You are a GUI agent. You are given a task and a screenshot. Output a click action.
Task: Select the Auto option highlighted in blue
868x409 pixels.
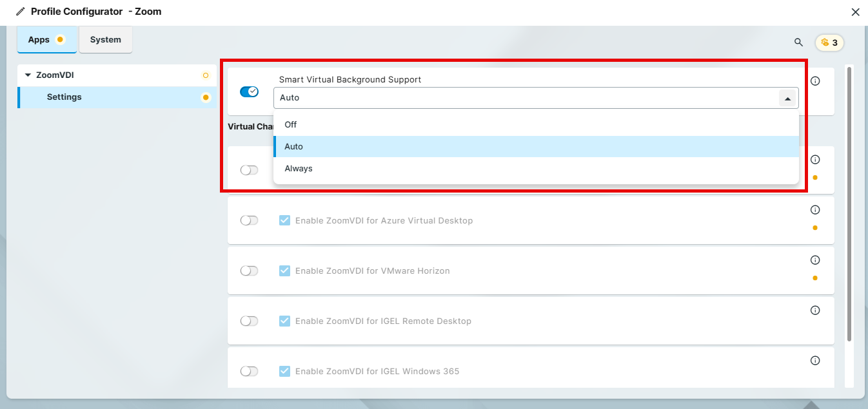coord(293,146)
